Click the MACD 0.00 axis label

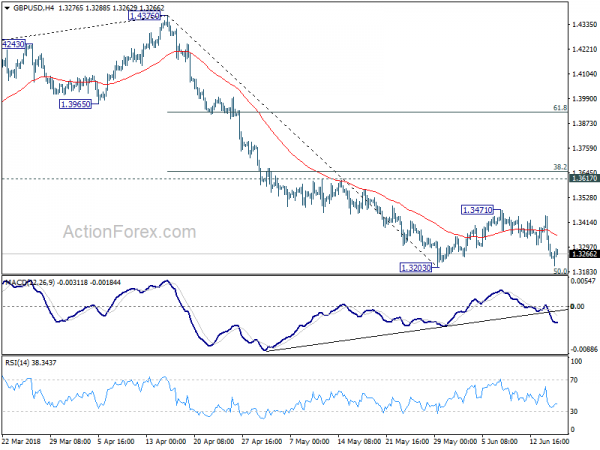577,306
